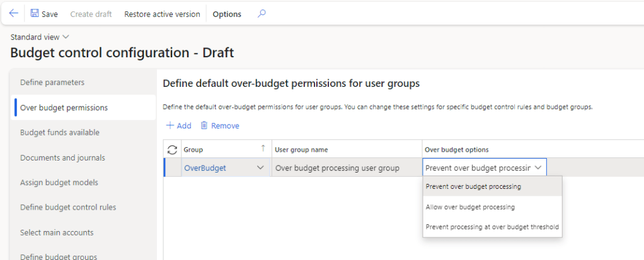Open the Define parameters tab
Screen dimensions: 644x260
[x=52, y=82]
